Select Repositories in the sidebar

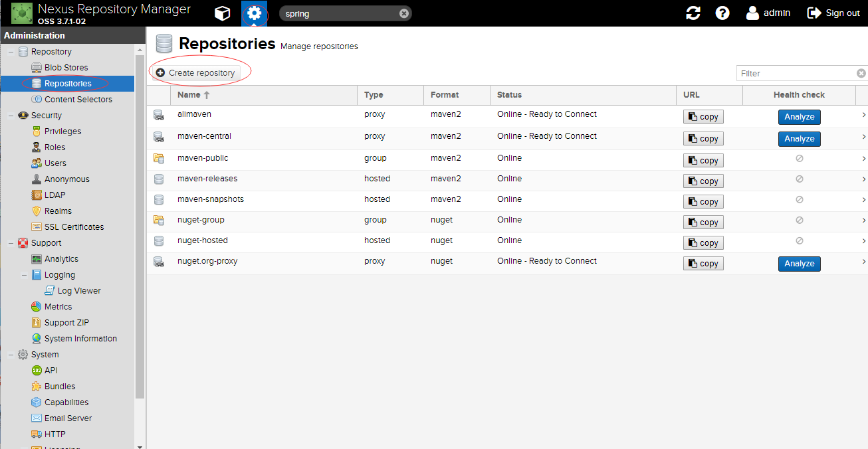coord(68,84)
